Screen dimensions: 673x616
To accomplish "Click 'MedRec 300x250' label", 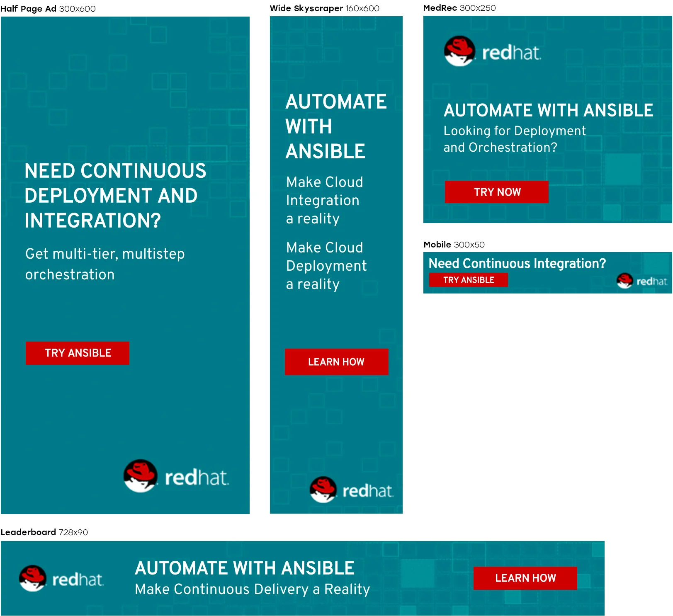I will tap(459, 8).
